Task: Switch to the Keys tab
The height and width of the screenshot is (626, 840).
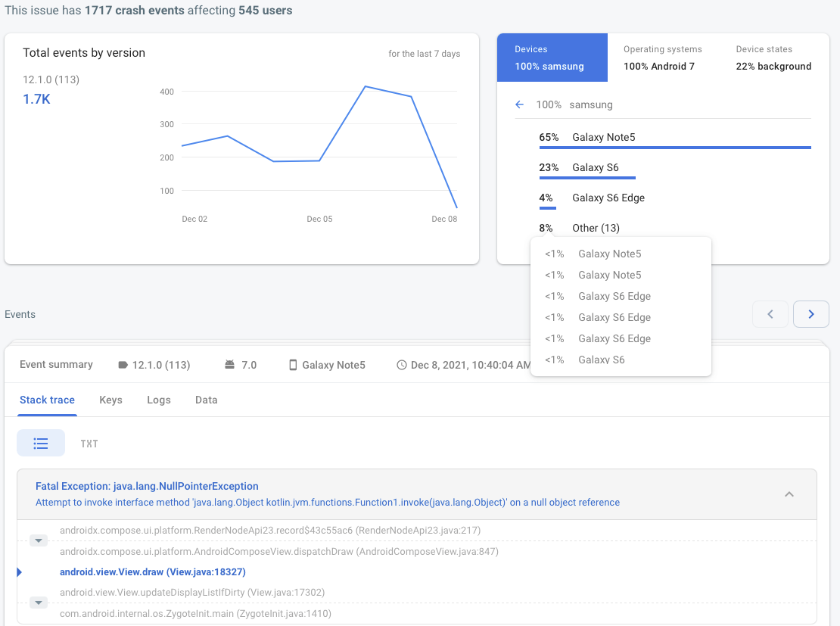Action: point(110,400)
